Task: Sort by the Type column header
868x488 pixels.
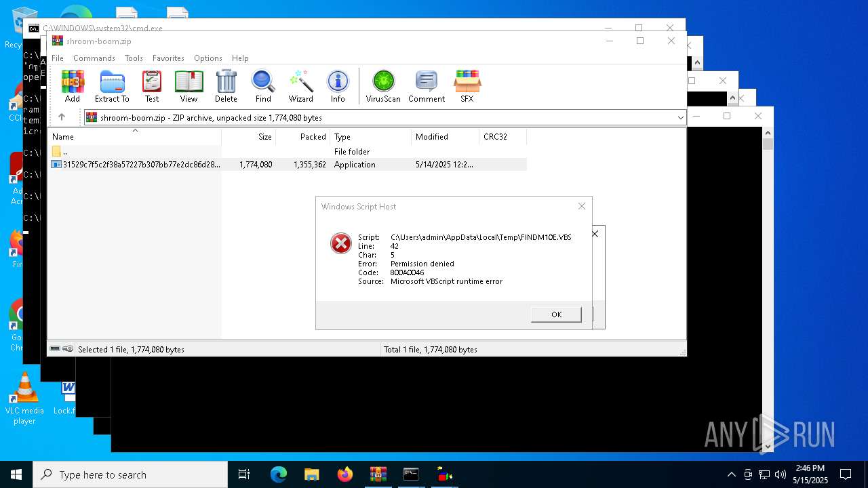Action: (371, 137)
